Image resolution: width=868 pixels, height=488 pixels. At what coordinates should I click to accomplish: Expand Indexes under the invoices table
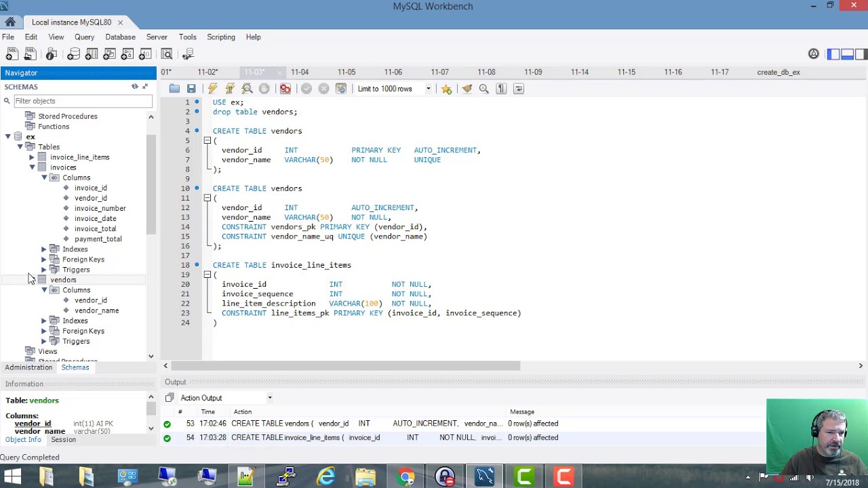pyautogui.click(x=44, y=249)
